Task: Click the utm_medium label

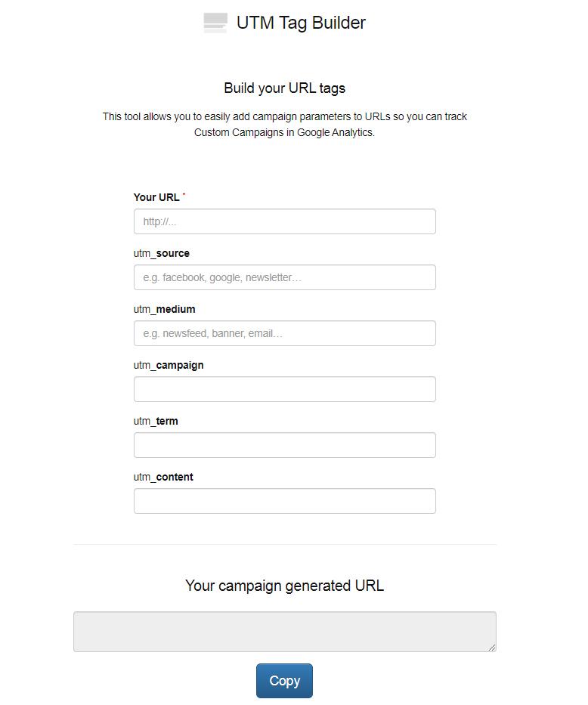Action: coord(164,309)
